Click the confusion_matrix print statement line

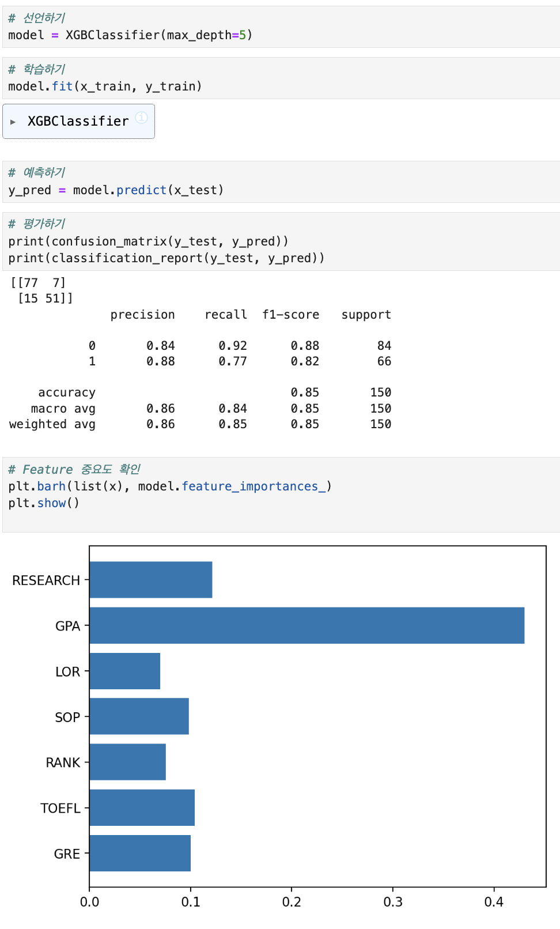coord(148,241)
